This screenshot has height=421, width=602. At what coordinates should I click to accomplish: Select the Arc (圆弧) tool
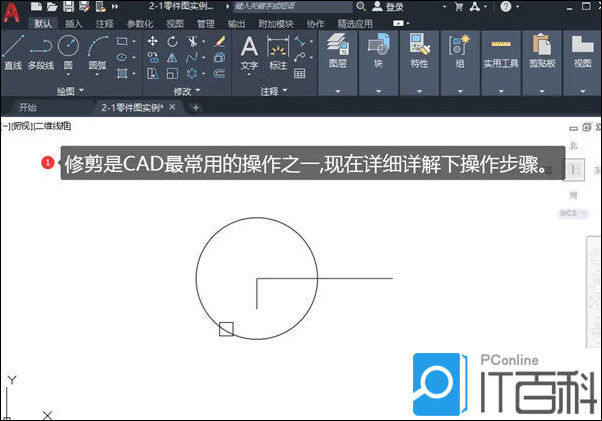click(x=97, y=52)
